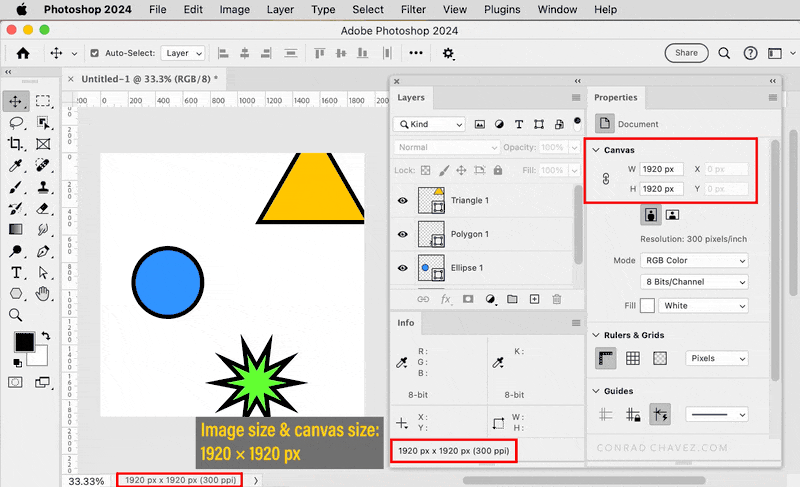Open the more options ellipsis button
The width and height of the screenshot is (800, 487).
416,53
